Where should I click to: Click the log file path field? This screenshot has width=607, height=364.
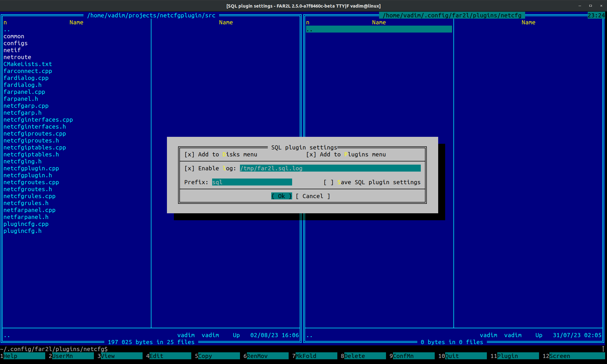(330, 168)
